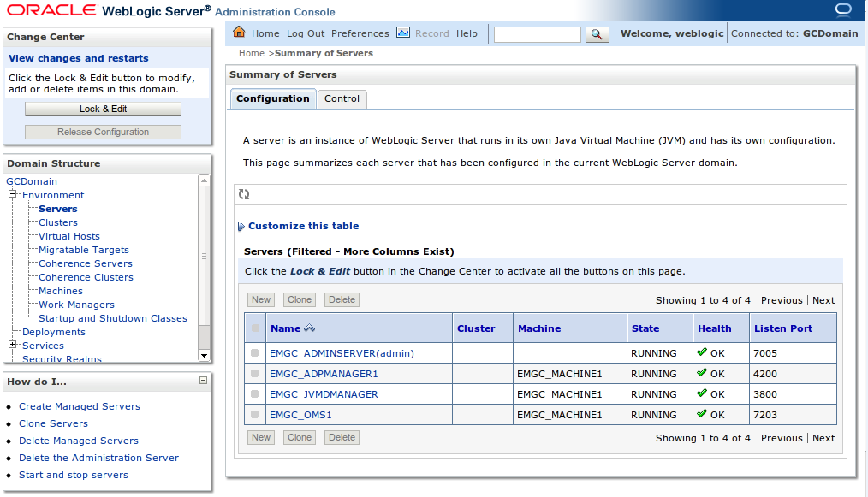Click the Home house icon
The width and height of the screenshot is (868, 497).
point(239,32)
